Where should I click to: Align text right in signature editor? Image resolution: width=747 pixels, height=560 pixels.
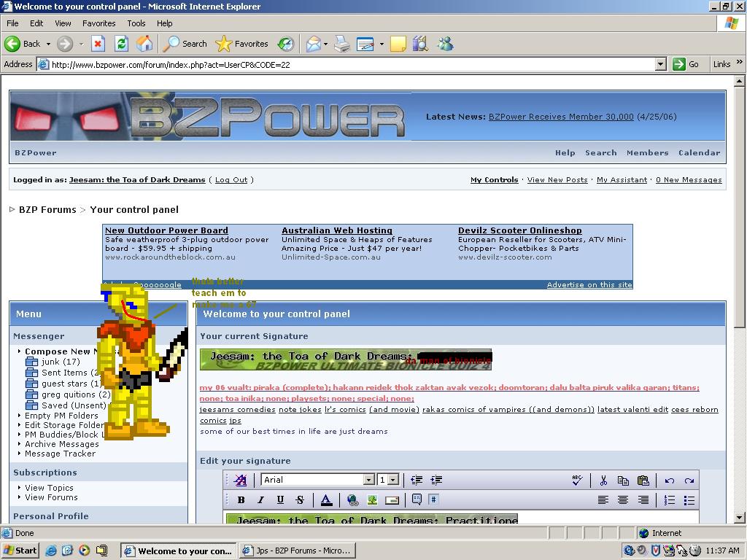643,499
